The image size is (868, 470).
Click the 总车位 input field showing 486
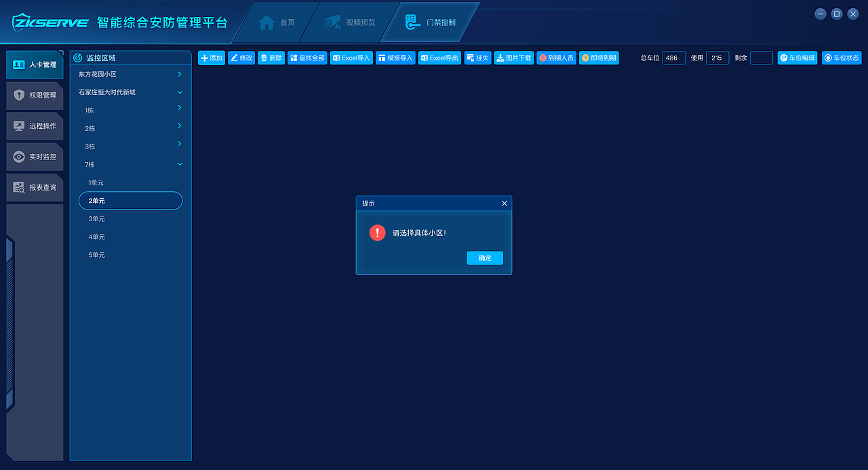674,58
